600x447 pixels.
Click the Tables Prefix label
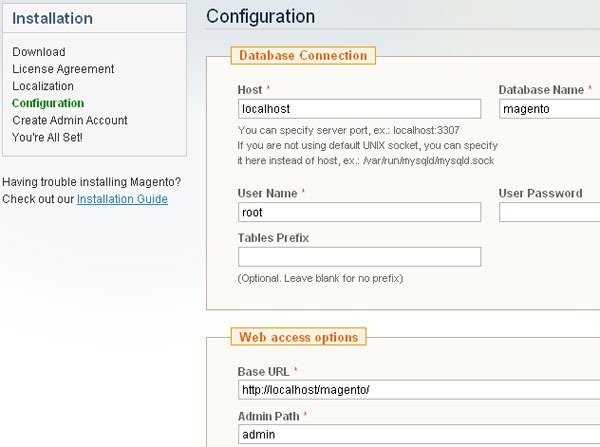tap(273, 238)
